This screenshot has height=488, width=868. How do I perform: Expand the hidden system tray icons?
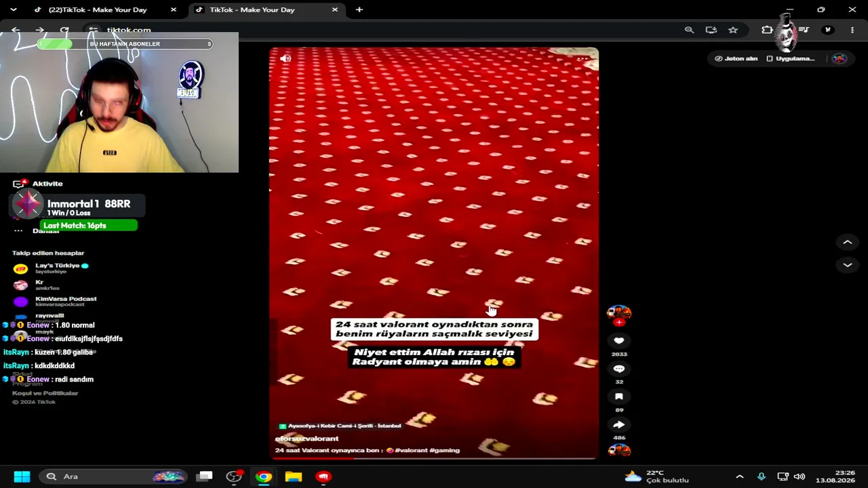click(739, 476)
